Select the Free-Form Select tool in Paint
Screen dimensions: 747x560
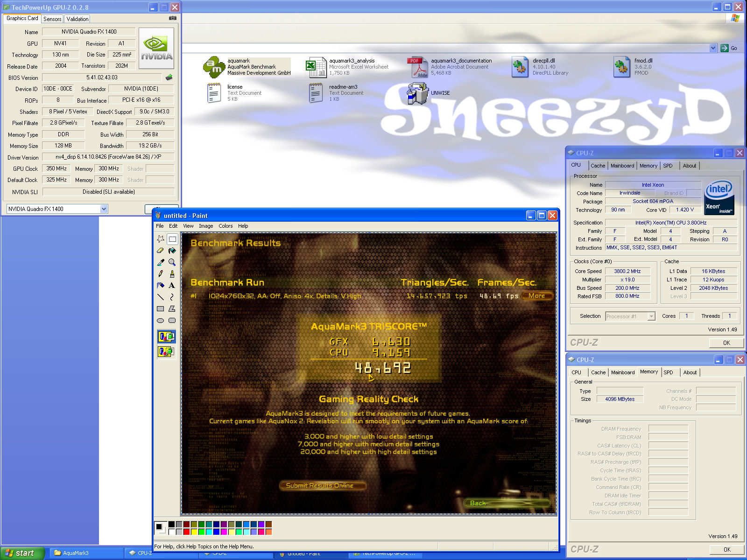161,238
